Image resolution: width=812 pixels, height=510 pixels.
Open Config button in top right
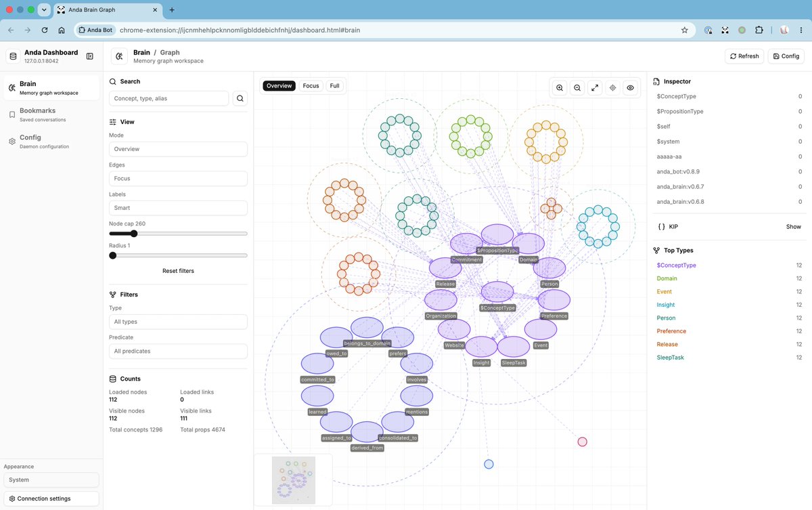pyautogui.click(x=786, y=56)
